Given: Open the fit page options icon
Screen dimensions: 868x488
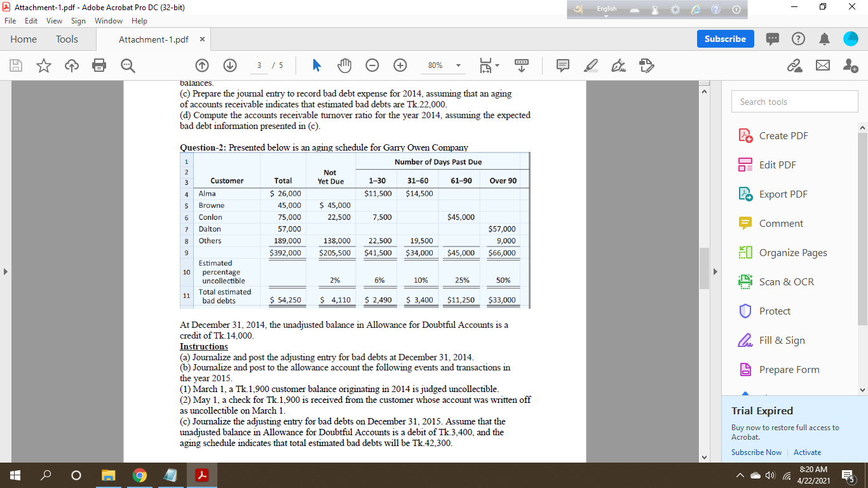Looking at the screenshot, I should click(489, 65).
